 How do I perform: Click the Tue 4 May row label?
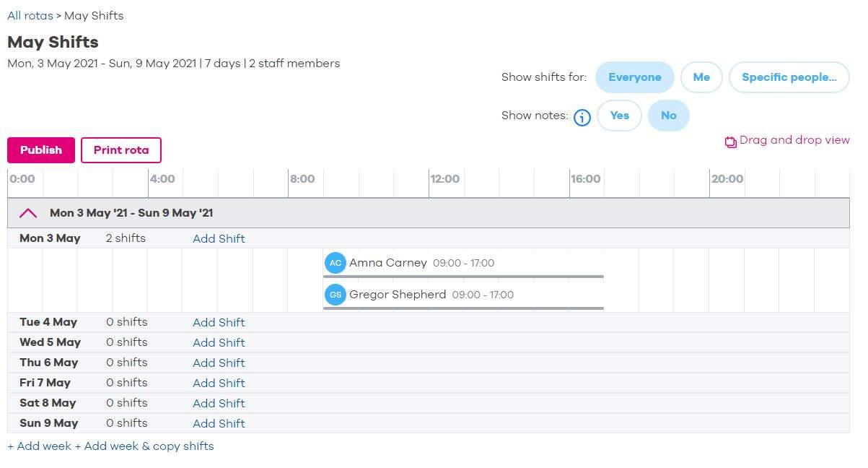[x=48, y=322]
